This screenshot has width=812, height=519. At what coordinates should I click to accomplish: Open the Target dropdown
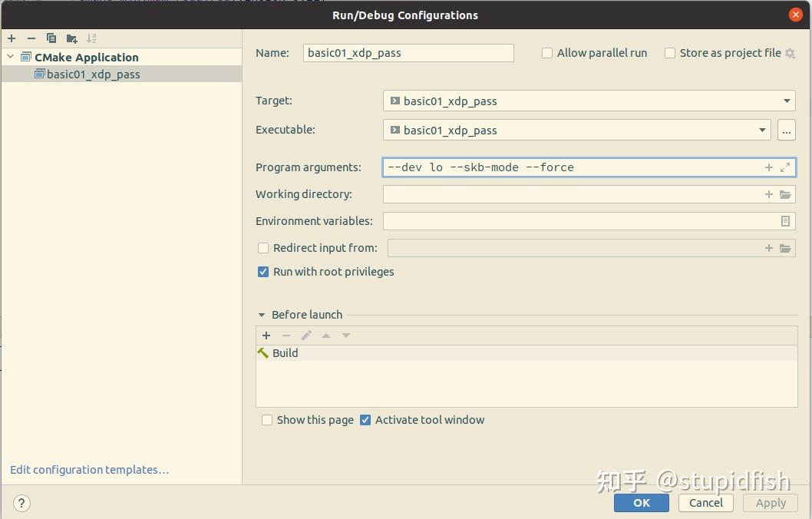787,101
